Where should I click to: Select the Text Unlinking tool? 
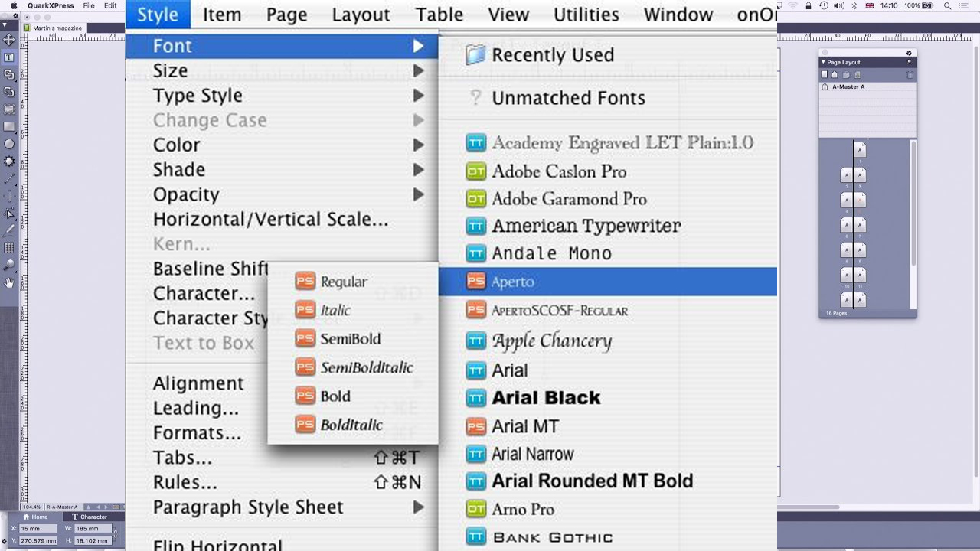click(9, 93)
